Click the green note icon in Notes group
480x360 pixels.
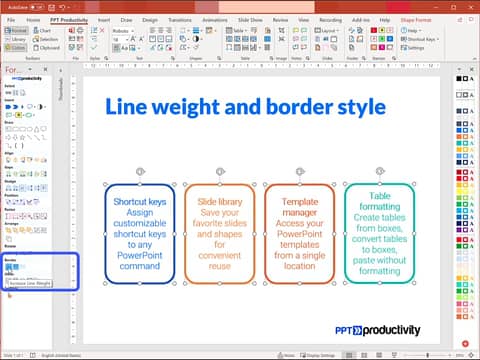(x=304, y=30)
